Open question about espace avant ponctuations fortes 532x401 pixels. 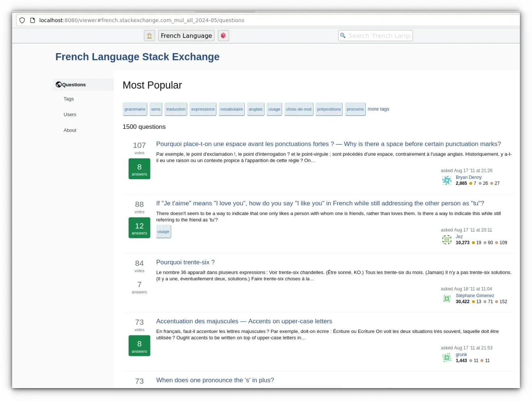328,144
